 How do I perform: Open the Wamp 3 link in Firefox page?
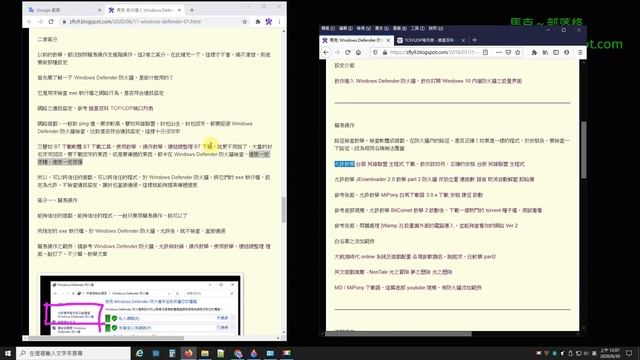click(x=426, y=225)
